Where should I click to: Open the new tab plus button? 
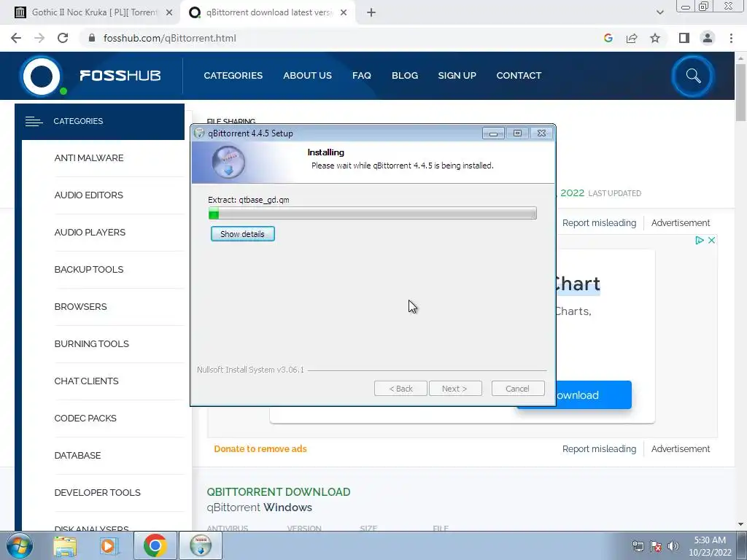pos(371,12)
